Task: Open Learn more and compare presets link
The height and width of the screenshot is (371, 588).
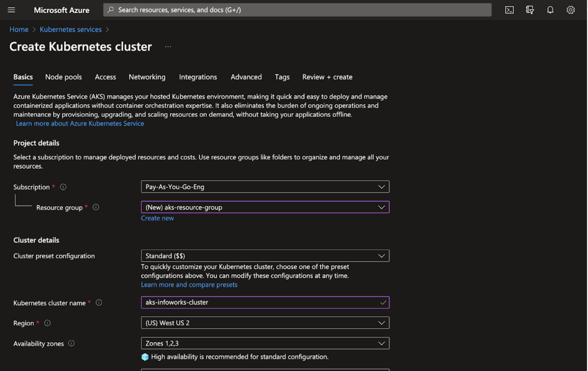Action: coord(189,285)
